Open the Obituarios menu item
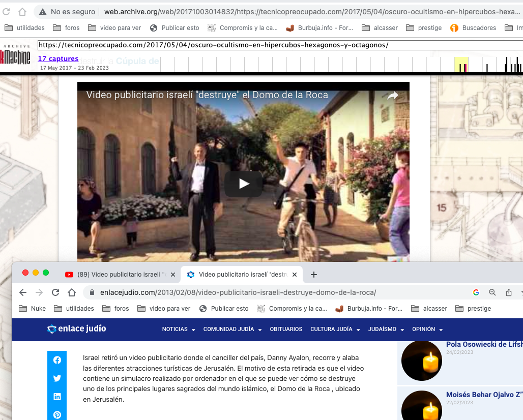 [286, 329]
